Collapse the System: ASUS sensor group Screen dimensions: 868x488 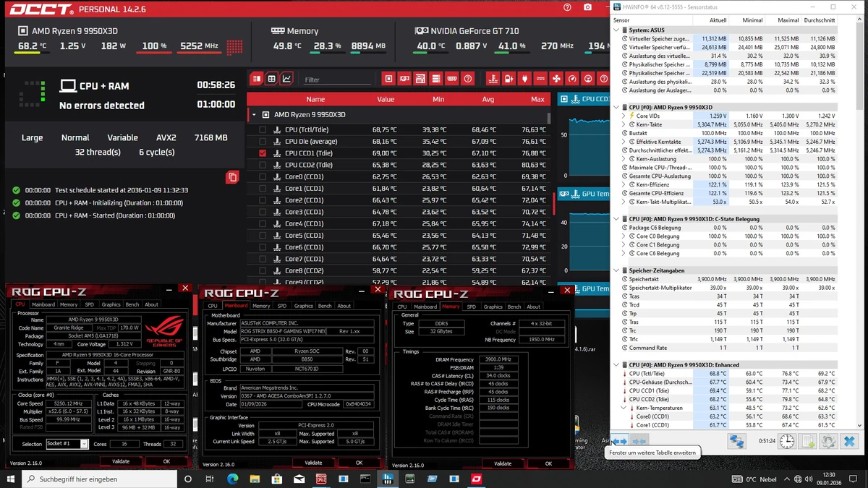coord(616,30)
